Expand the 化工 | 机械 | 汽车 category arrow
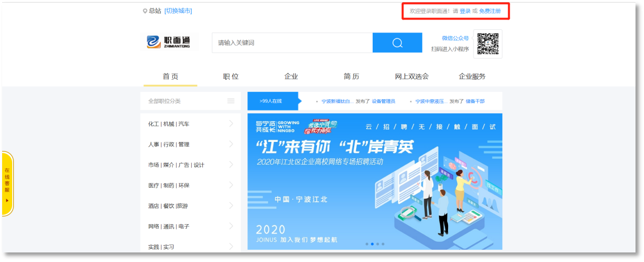The width and height of the screenshot is (644, 262). pyautogui.click(x=231, y=124)
